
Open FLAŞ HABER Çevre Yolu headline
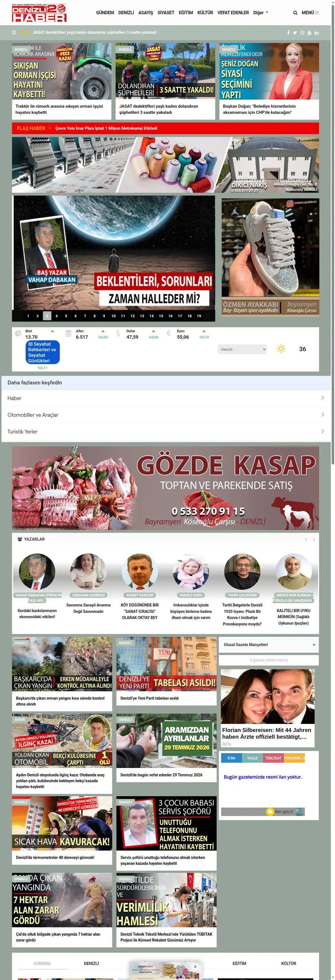click(x=106, y=128)
